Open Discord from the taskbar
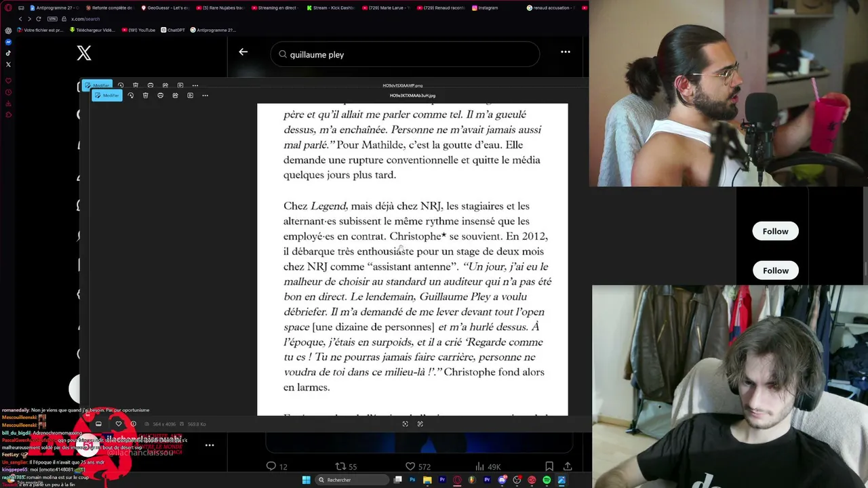 tap(502, 480)
